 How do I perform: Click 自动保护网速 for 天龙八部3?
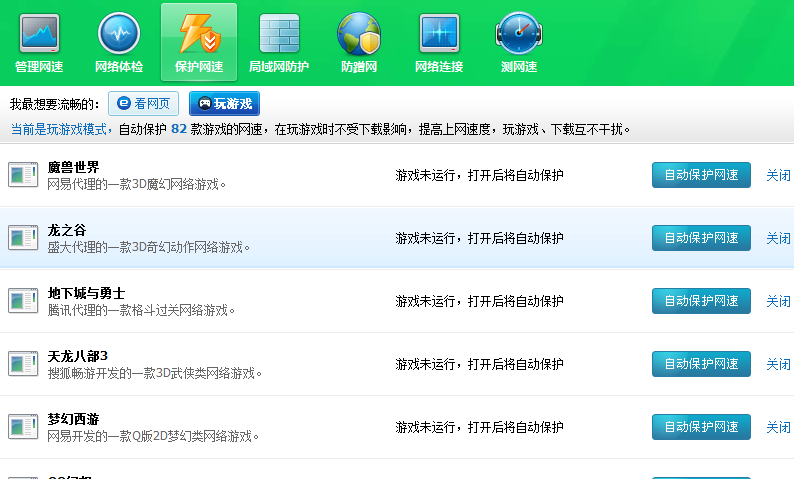point(701,364)
